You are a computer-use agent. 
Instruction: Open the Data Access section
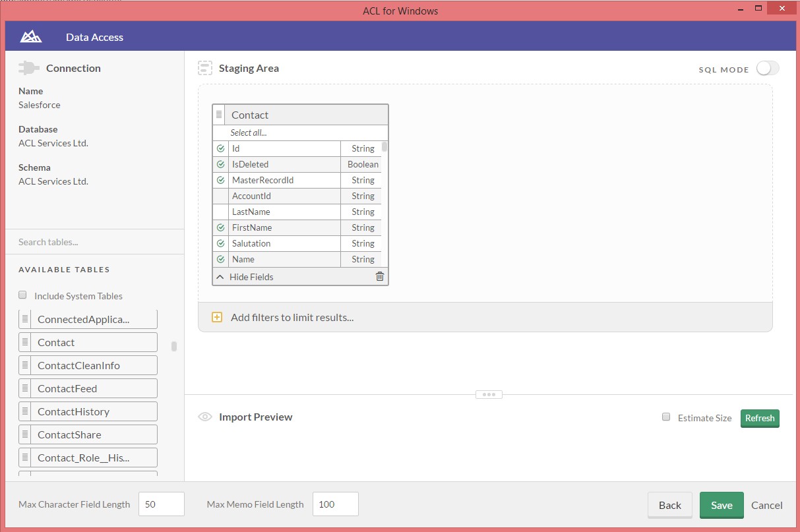click(x=94, y=37)
